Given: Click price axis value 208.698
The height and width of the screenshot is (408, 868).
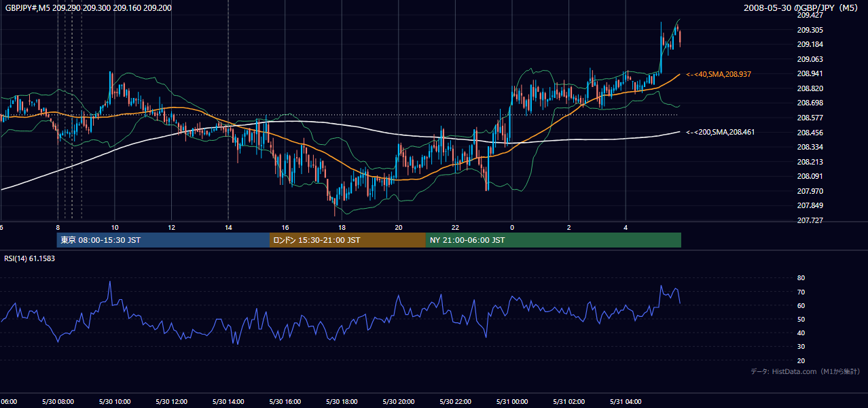Looking at the screenshot, I should click(810, 103).
